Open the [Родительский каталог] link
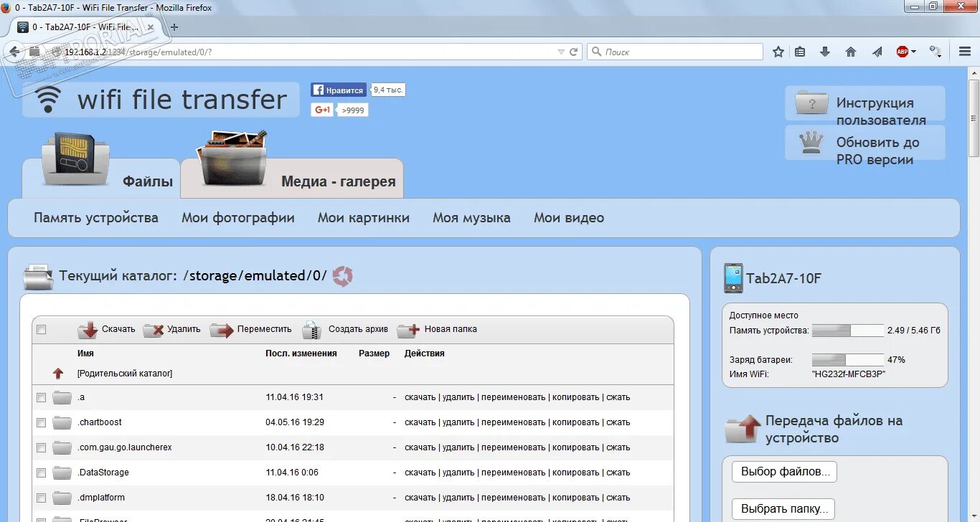 click(125, 374)
